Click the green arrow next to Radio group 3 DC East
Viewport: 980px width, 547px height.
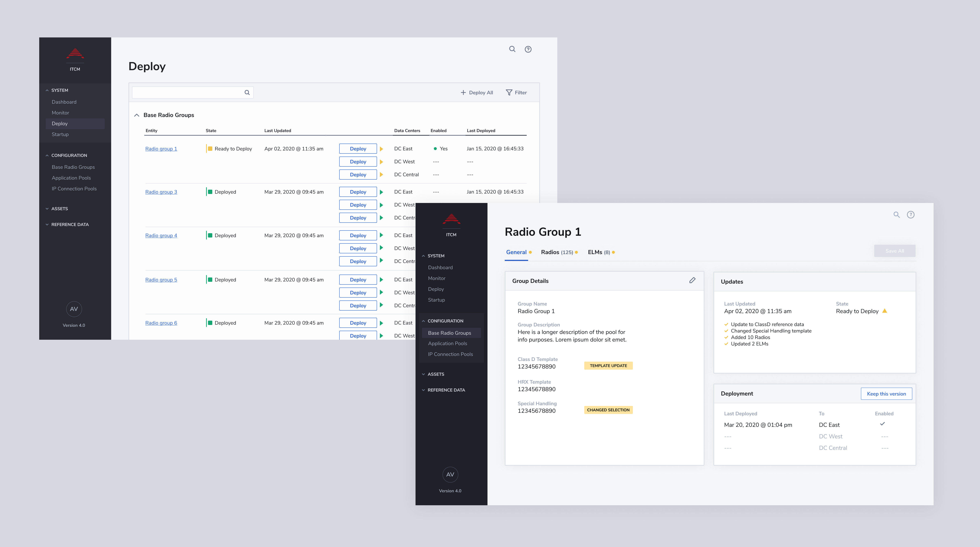click(x=381, y=192)
